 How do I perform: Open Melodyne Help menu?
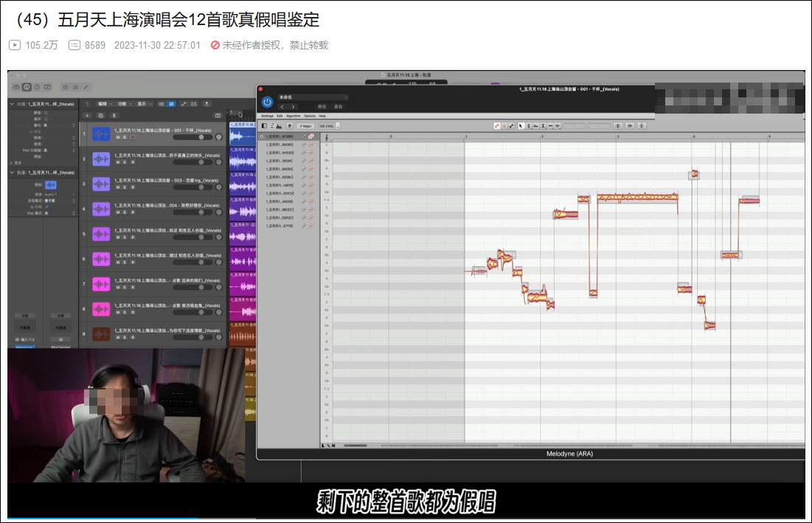pyautogui.click(x=322, y=116)
